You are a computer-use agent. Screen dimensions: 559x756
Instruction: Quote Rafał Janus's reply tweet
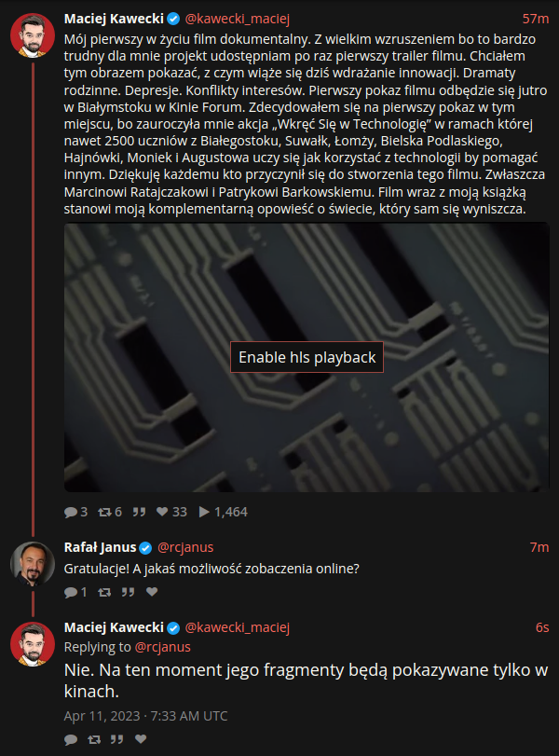128,592
